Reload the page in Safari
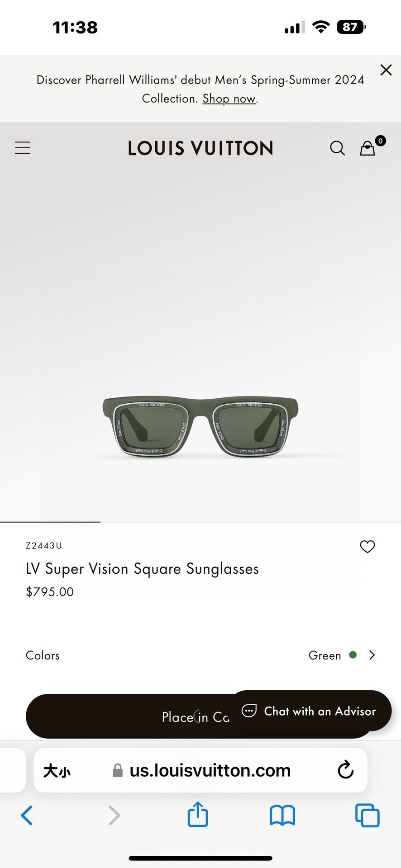The height and width of the screenshot is (868, 401). [x=345, y=769]
